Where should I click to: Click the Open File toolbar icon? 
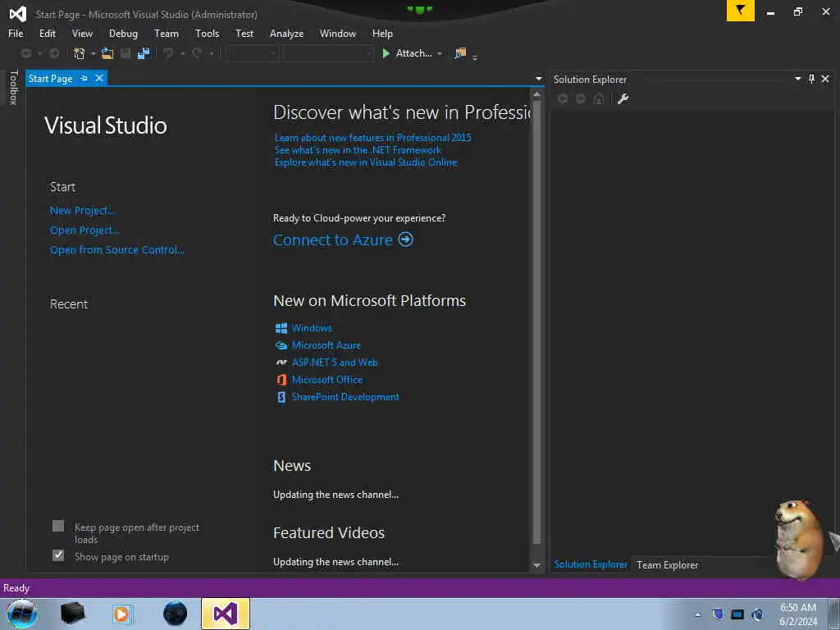(107, 53)
